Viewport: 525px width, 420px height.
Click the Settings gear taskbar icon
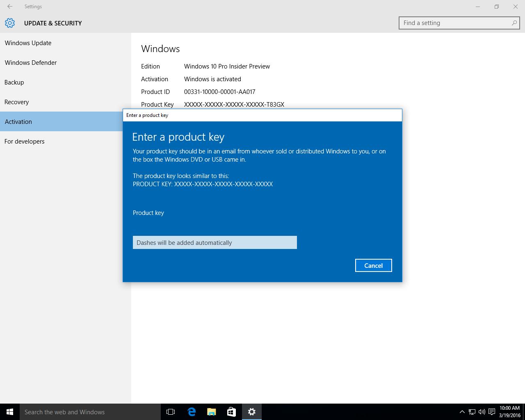(x=251, y=412)
